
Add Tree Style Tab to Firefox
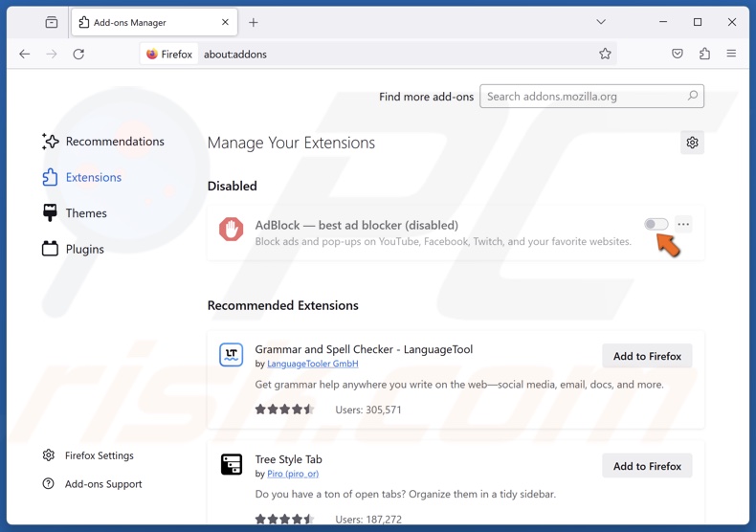coord(647,466)
